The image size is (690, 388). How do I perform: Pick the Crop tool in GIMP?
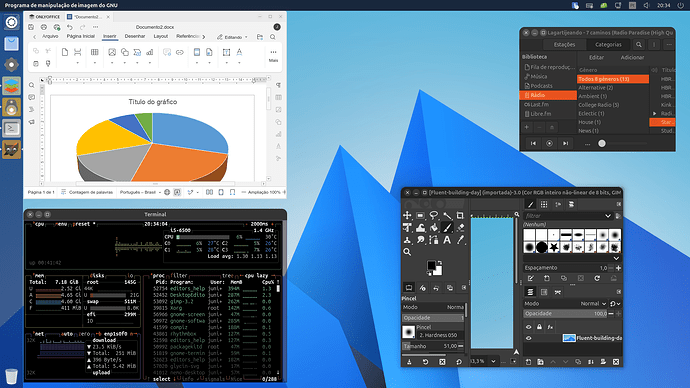[460, 215]
